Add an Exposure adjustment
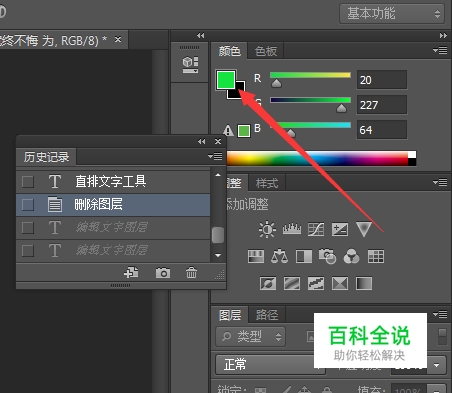 (x=340, y=229)
